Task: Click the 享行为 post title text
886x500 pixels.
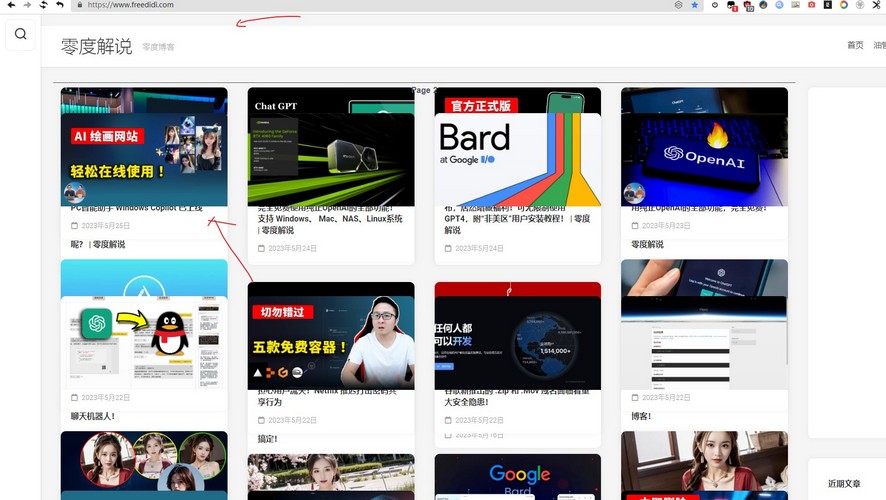Action: pos(270,402)
